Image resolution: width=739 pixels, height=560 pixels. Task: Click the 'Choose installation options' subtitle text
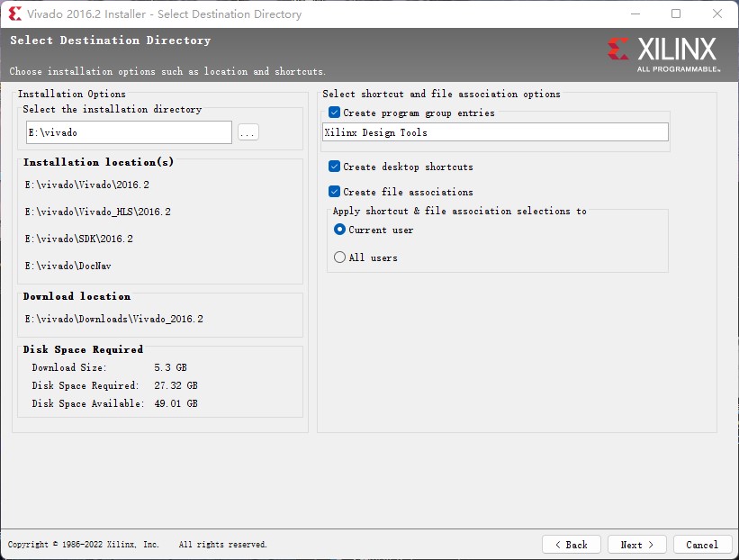(167, 71)
